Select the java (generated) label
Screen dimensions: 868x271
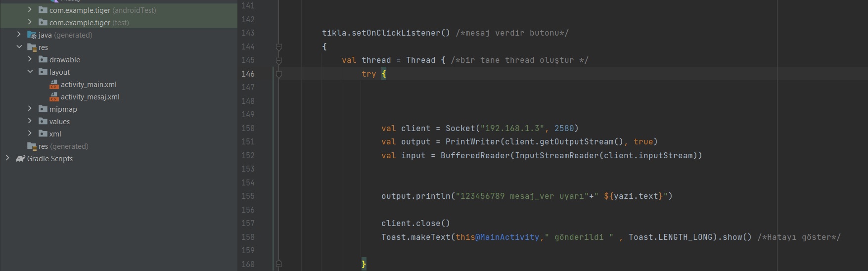point(65,35)
